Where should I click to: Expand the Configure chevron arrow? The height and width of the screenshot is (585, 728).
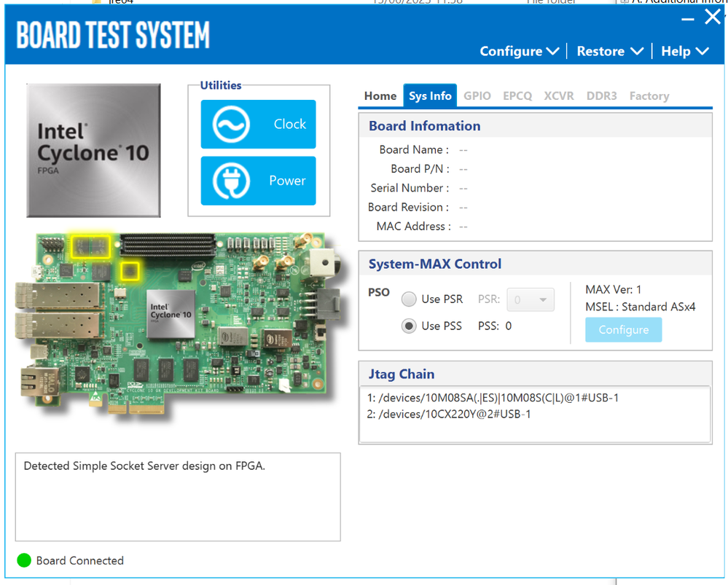(552, 51)
